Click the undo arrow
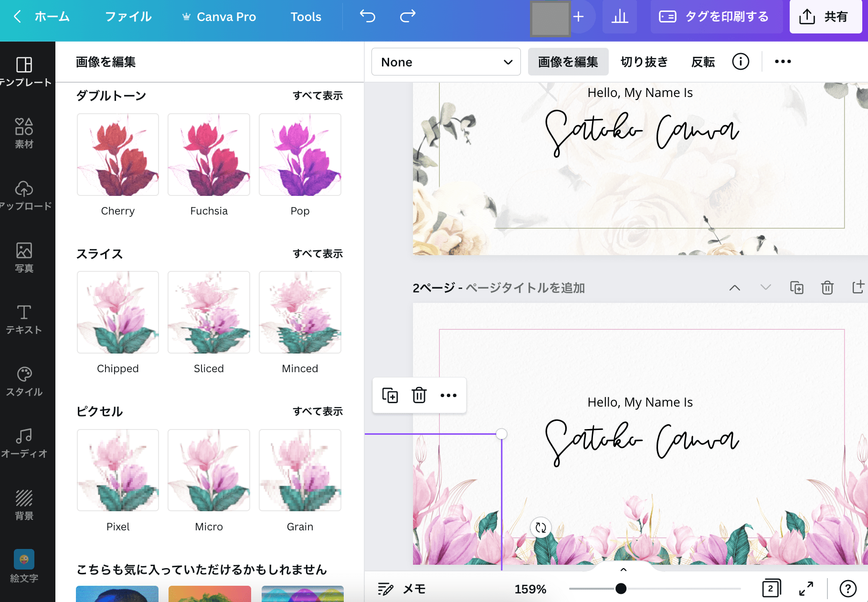Image resolution: width=868 pixels, height=602 pixels. coord(367,17)
